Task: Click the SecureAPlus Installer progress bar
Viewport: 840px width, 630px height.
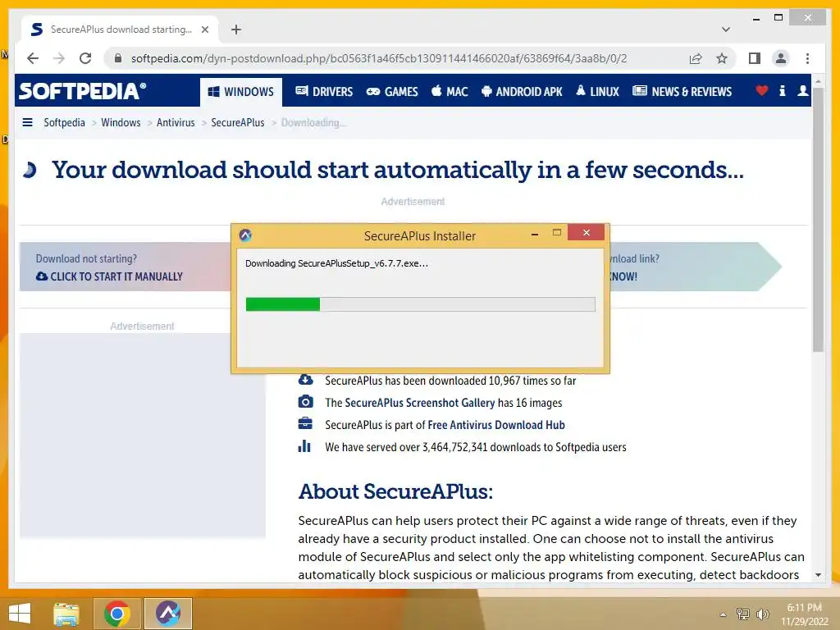Action: pyautogui.click(x=421, y=304)
